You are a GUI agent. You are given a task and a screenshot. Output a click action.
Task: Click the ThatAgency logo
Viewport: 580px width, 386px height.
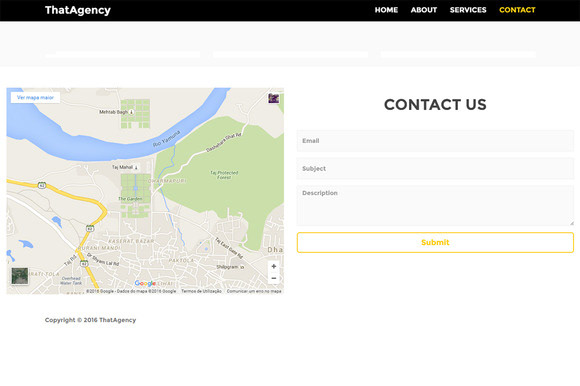[78, 10]
